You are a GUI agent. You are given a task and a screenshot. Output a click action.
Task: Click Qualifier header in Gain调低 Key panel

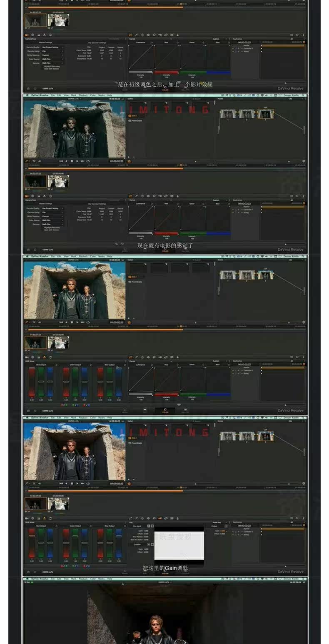tap(137, 544)
